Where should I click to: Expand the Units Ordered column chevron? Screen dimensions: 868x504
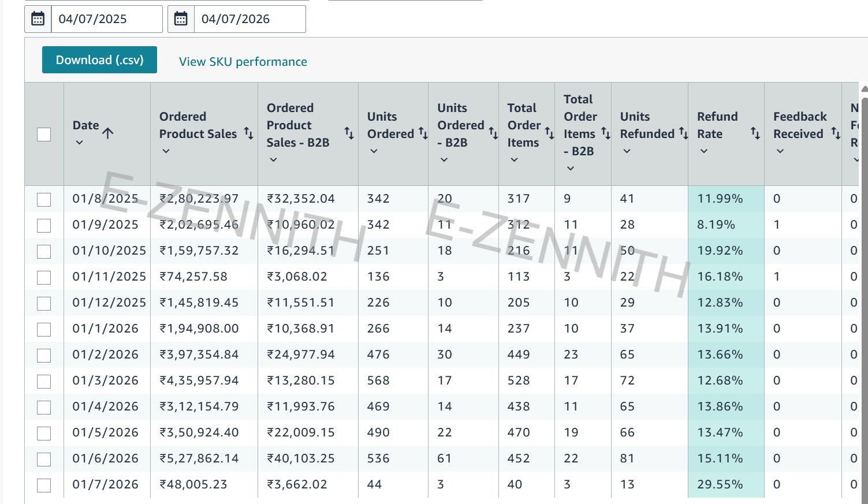tap(374, 151)
